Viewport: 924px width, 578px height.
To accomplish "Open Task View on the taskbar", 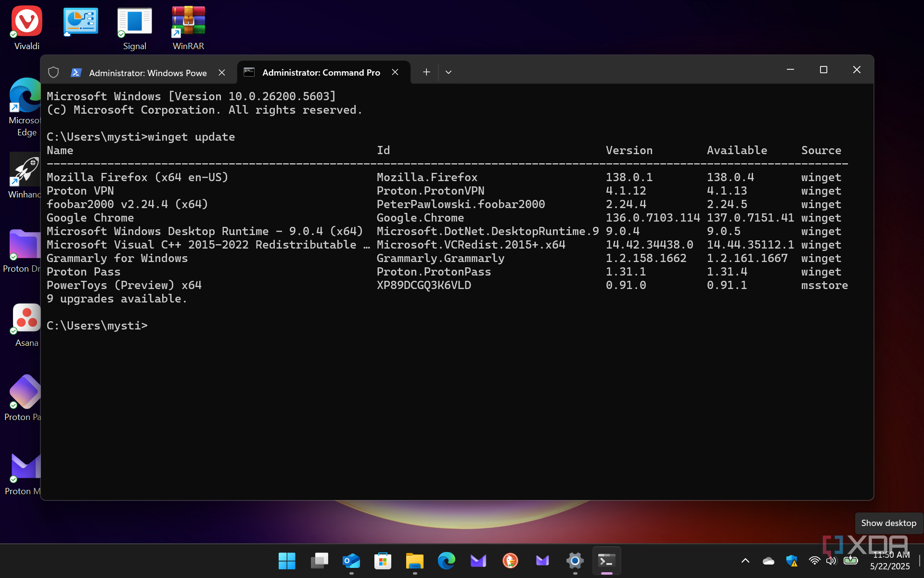I will point(319,561).
